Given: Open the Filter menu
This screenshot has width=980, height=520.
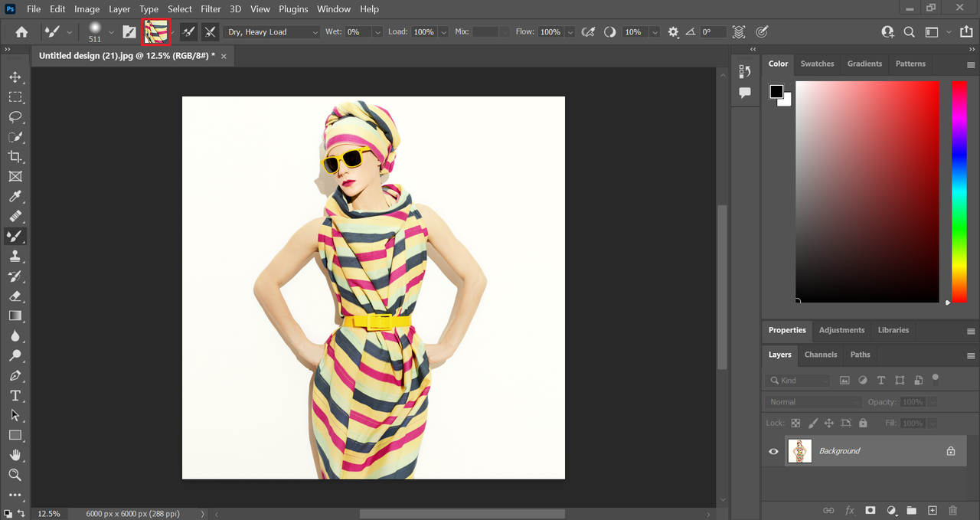Looking at the screenshot, I should pos(211,9).
